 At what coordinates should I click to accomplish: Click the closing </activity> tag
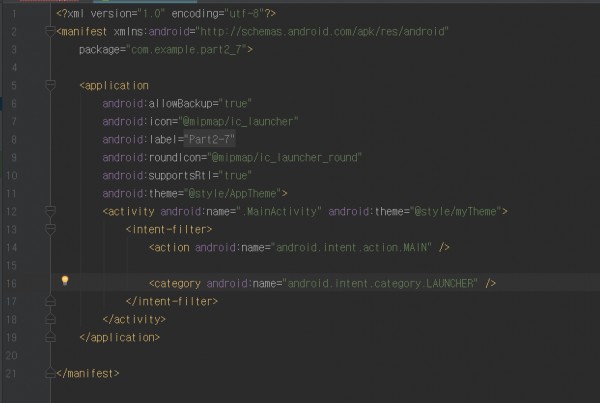[134, 320]
